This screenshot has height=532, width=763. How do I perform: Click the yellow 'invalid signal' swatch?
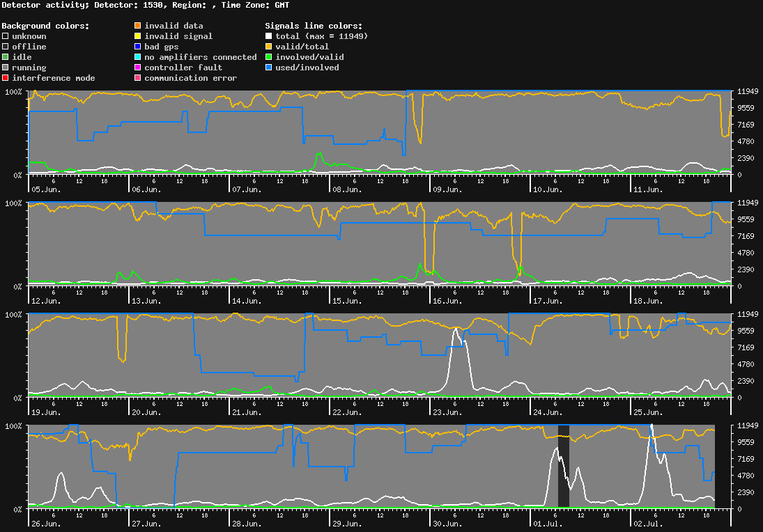coord(138,36)
